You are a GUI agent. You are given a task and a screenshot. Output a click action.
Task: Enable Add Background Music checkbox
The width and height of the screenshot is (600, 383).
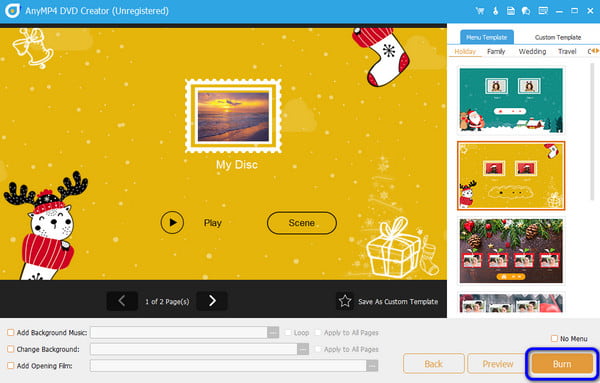pyautogui.click(x=11, y=332)
